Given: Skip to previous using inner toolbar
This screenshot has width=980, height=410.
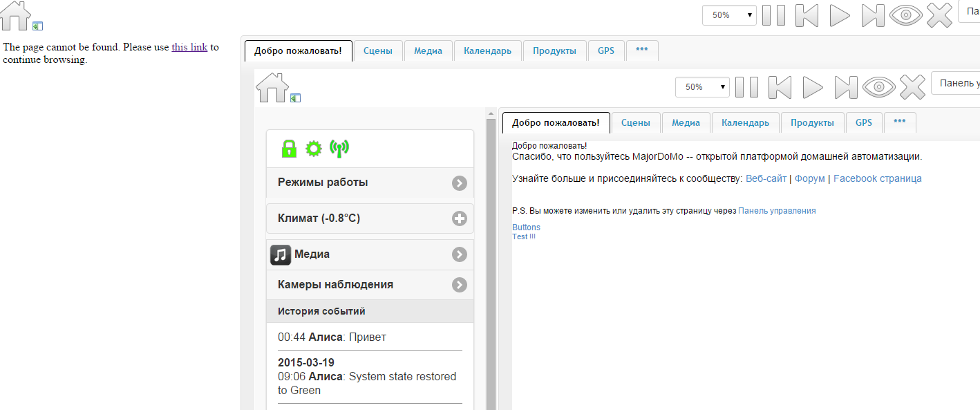Looking at the screenshot, I should (780, 87).
